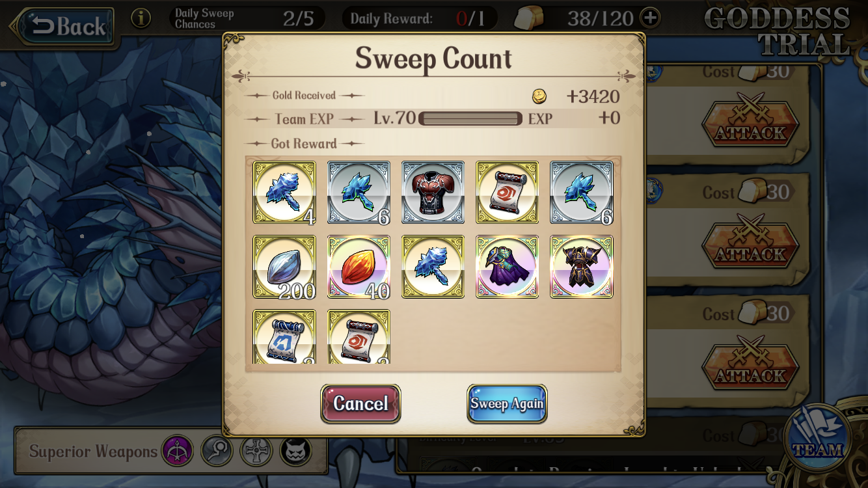This screenshot has height=488, width=868.
Task: Tap the topmost Attack button
Action: [750, 124]
